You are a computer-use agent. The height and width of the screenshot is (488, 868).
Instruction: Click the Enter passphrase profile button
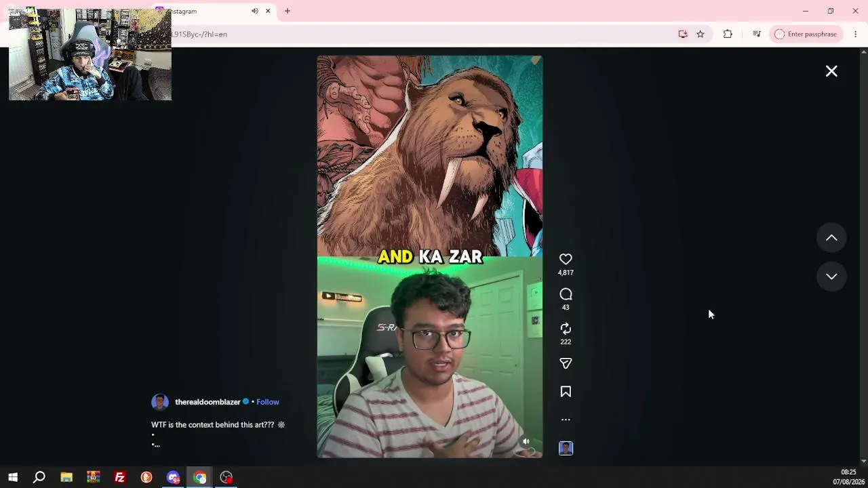coord(806,34)
